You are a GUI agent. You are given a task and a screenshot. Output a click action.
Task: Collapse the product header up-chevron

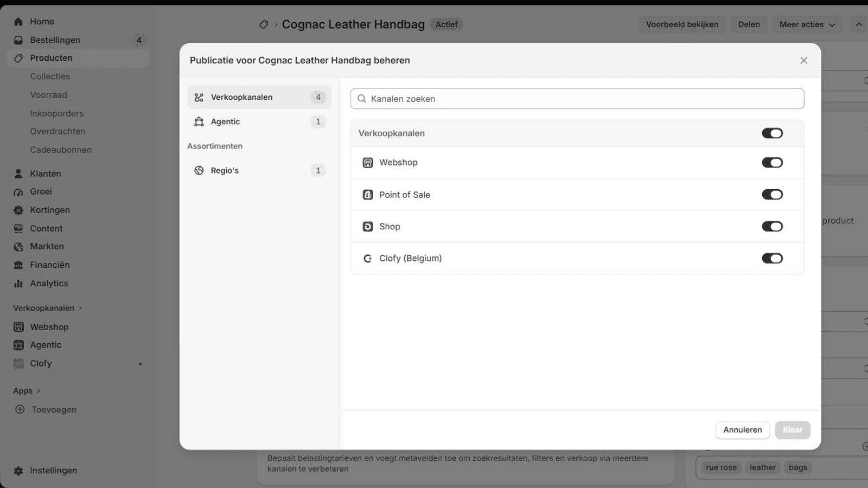(x=859, y=24)
